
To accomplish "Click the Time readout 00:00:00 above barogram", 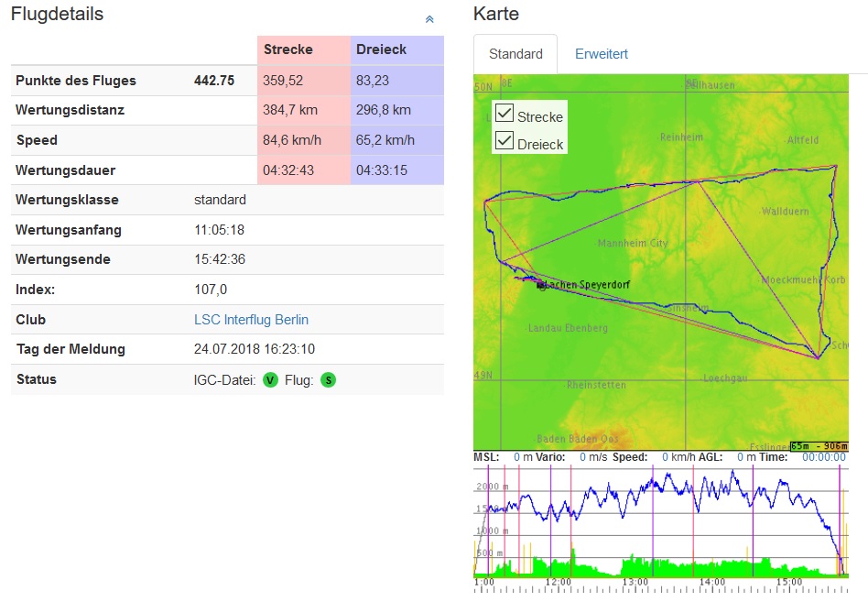I will [823, 456].
